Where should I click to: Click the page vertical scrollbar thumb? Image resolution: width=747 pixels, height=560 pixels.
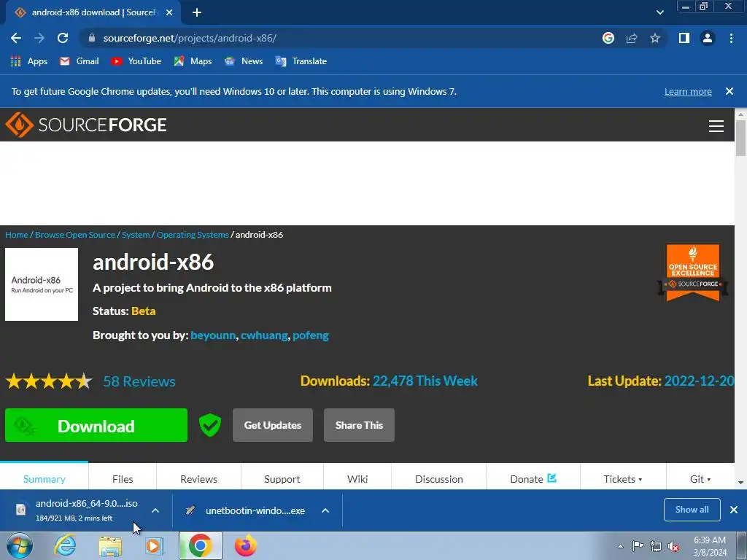tap(740, 138)
